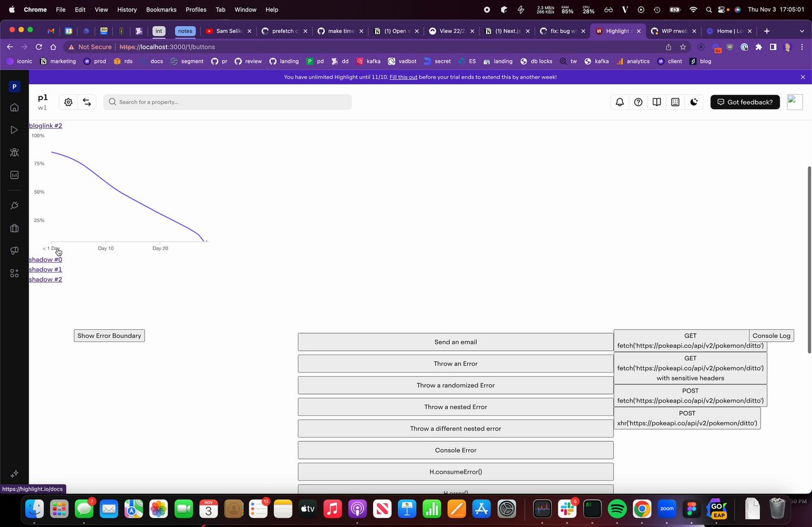This screenshot has height=527, width=812.
Task: Click Throw a different nested error button
Action: click(x=455, y=428)
